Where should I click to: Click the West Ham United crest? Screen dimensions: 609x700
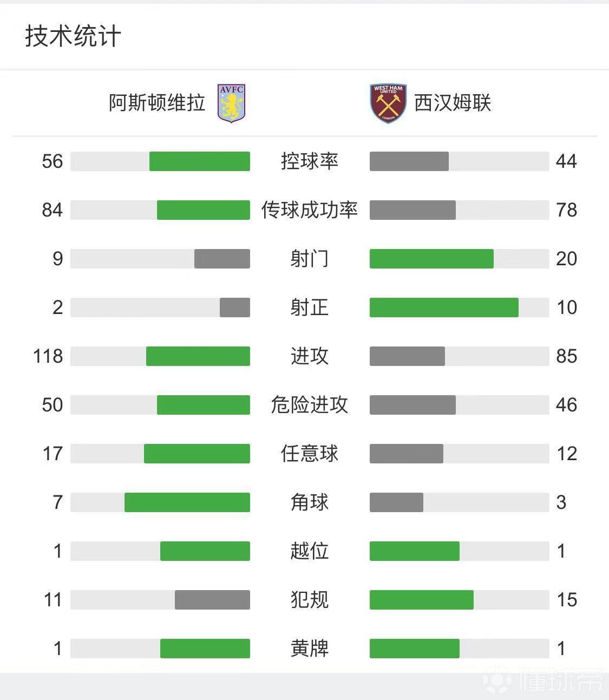388,103
